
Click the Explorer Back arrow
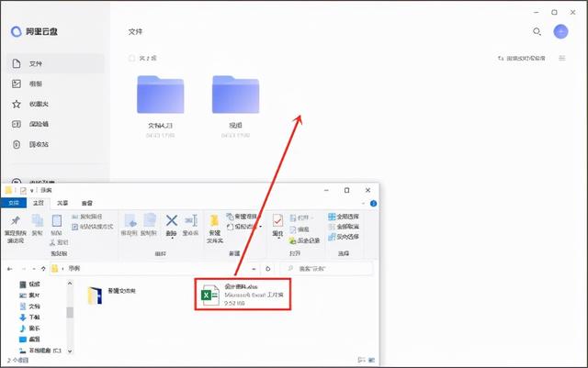pyautogui.click(x=10, y=269)
